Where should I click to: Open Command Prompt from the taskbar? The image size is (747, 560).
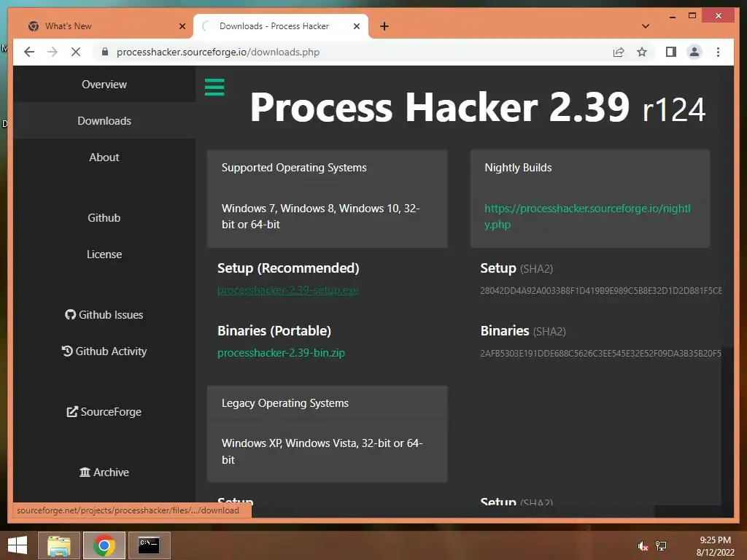(149, 545)
